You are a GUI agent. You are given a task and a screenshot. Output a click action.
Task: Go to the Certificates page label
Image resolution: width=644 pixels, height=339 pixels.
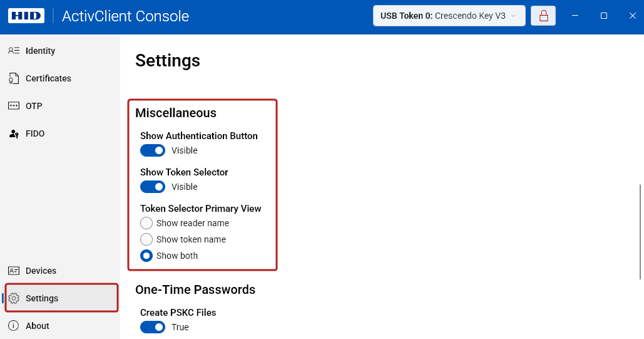[x=48, y=78]
